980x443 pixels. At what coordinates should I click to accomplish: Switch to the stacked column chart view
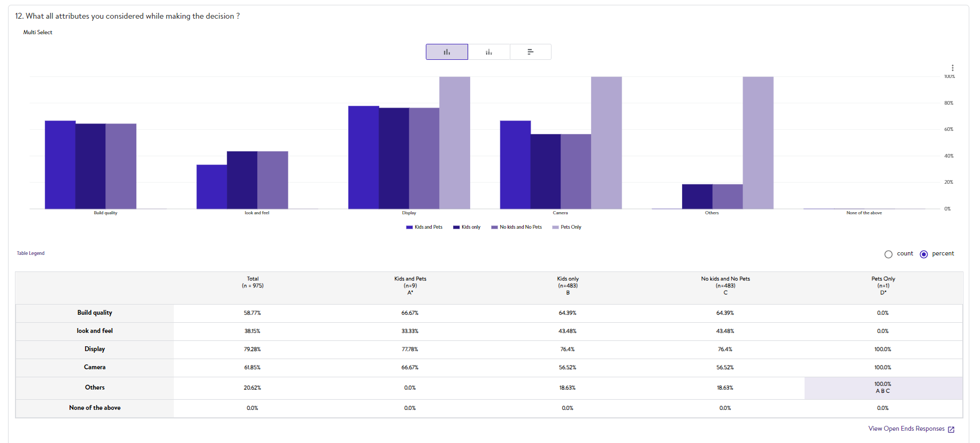pyautogui.click(x=488, y=52)
